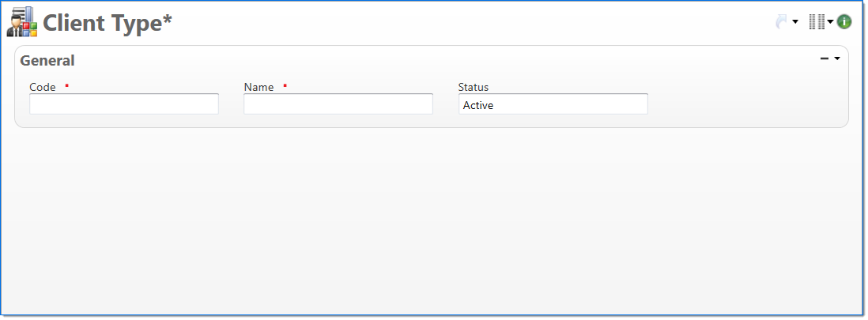868x320 pixels.
Task: Click into the Code input field
Action: pyautogui.click(x=124, y=104)
